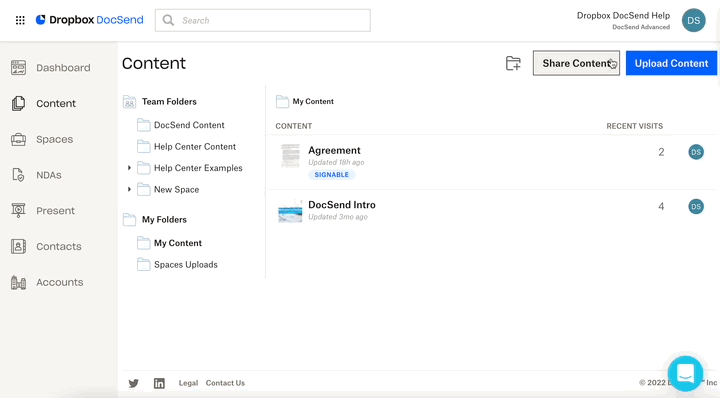Open the apps grid menu icon
This screenshot has width=720, height=398.
(x=20, y=20)
